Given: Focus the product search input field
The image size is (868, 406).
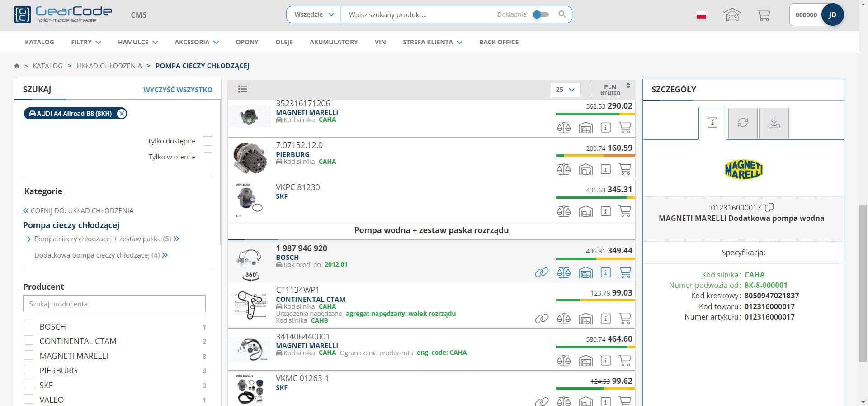Looking at the screenshot, I should pyautogui.click(x=418, y=14).
